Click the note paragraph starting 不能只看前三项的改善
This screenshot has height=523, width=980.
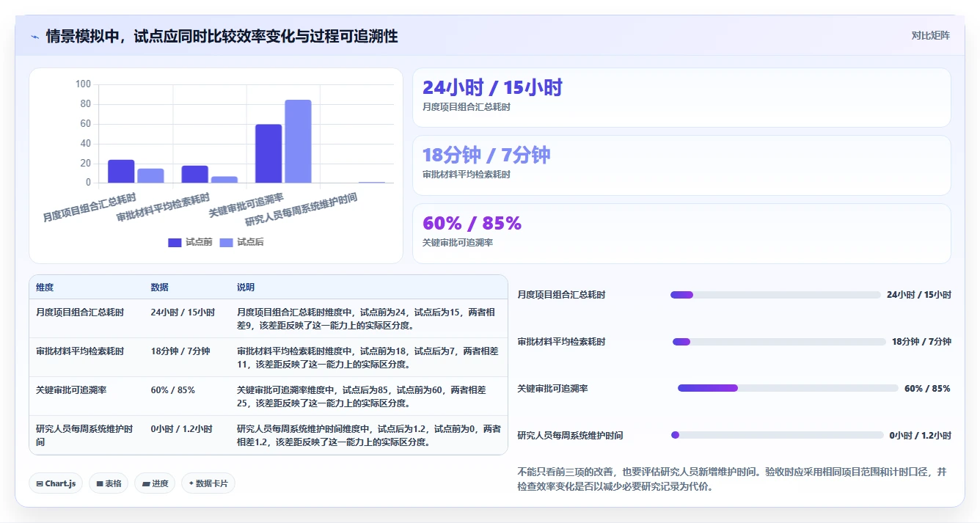(734, 479)
